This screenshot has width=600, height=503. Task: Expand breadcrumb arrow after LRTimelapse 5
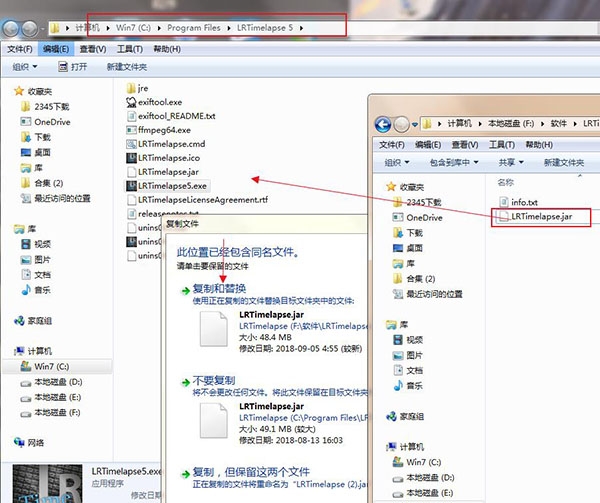302,28
